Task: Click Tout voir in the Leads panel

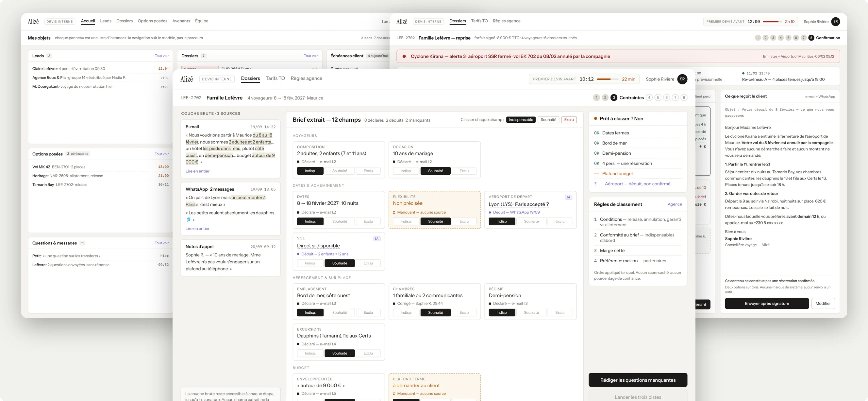Action: 162,56
